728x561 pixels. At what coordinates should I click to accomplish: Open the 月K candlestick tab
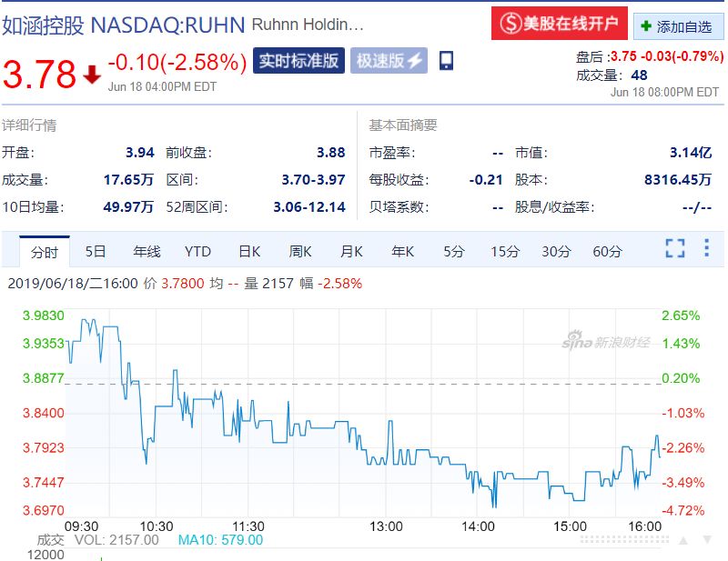tap(351, 252)
